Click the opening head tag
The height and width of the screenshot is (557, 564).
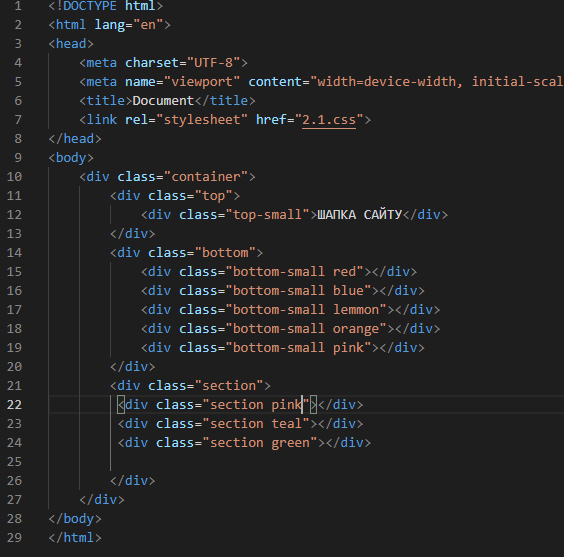click(x=71, y=44)
